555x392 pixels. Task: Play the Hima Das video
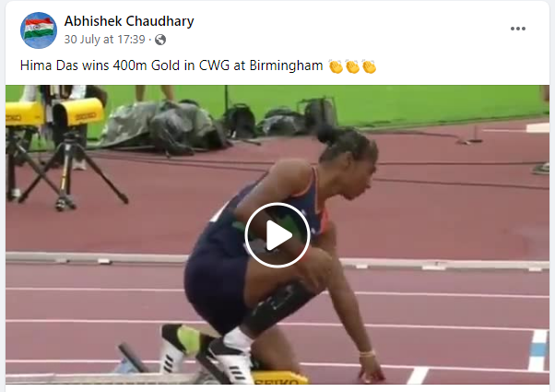coord(277,235)
